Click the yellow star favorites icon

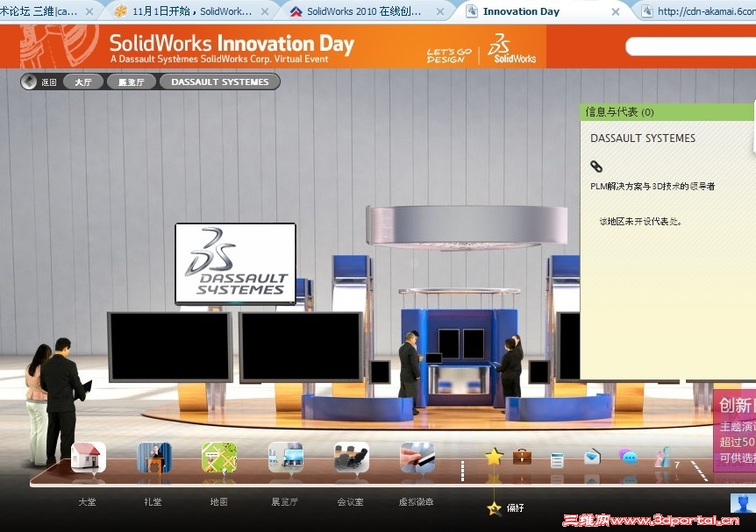(x=494, y=456)
